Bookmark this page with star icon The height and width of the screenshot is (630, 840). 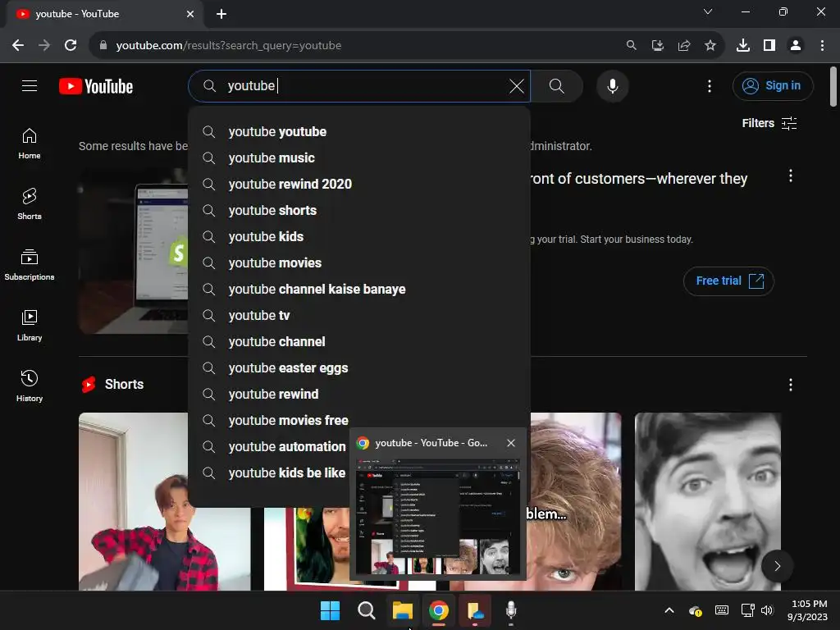(x=710, y=46)
